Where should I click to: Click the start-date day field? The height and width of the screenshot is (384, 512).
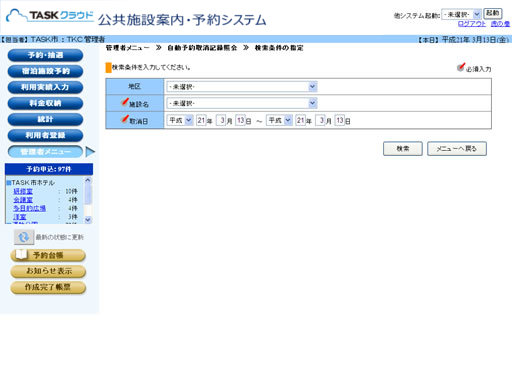coord(240,120)
